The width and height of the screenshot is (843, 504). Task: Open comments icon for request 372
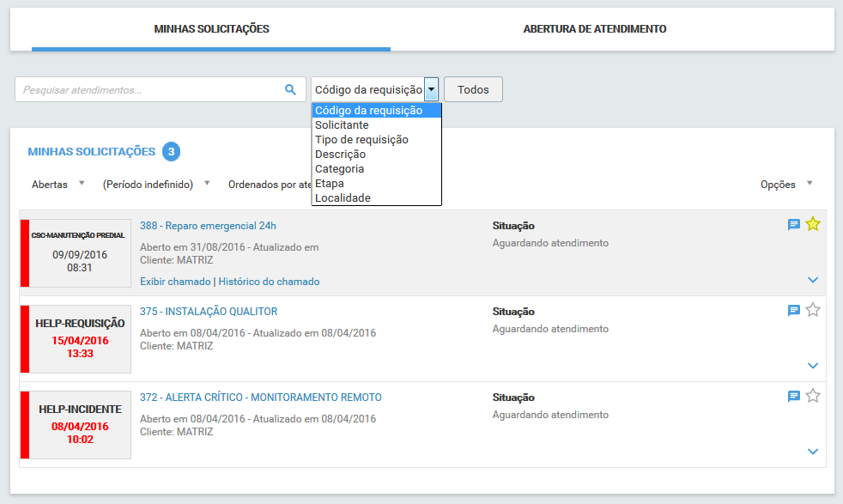pos(794,397)
